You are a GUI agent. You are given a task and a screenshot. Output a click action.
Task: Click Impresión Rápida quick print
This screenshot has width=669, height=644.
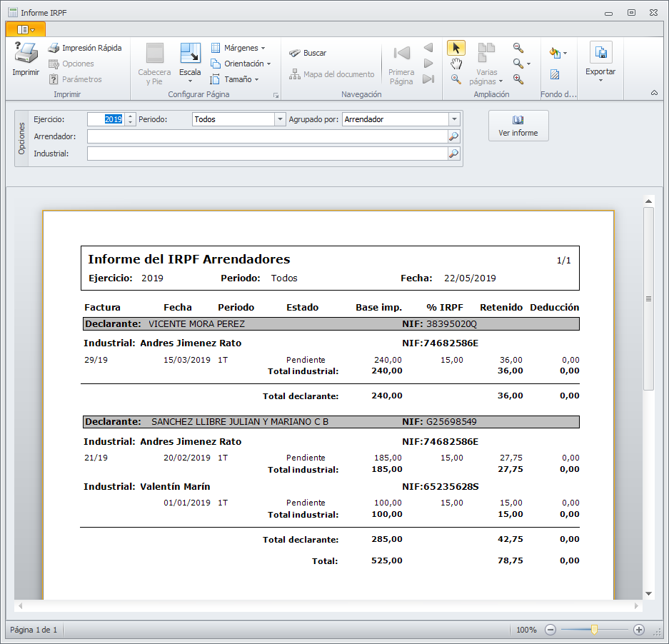[x=85, y=48]
